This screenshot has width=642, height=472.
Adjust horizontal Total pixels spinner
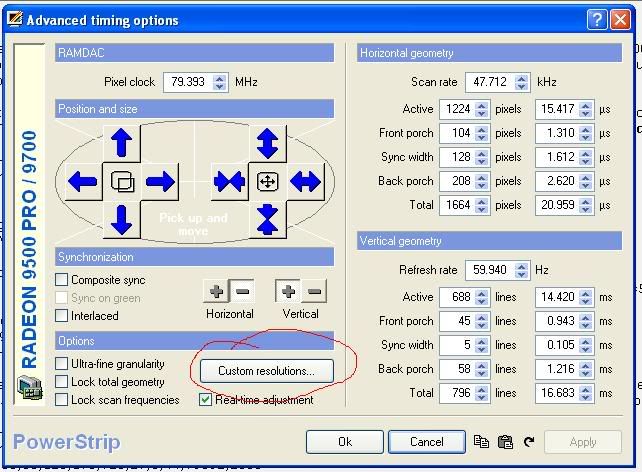(482, 205)
